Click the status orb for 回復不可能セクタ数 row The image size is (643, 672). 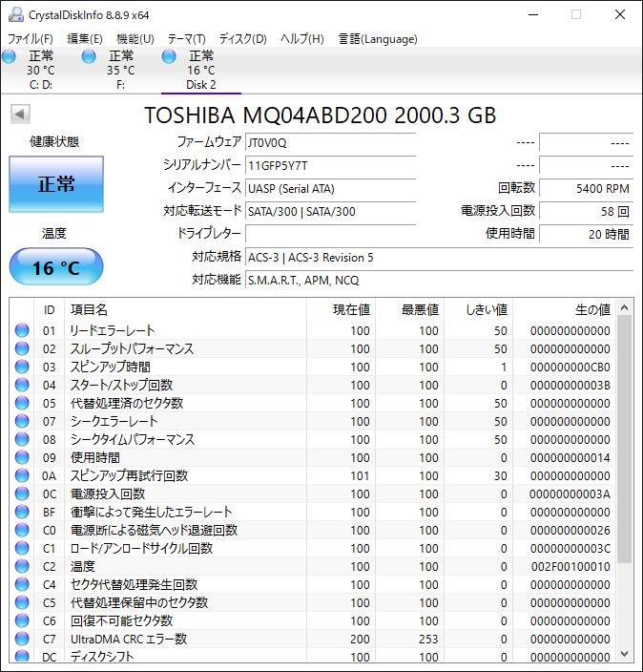click(22, 620)
